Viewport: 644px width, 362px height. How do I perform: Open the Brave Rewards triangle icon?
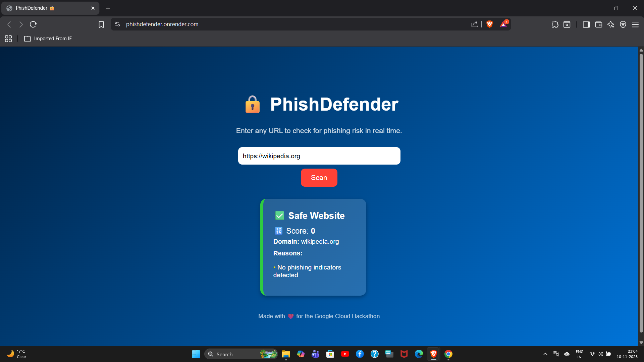503,24
